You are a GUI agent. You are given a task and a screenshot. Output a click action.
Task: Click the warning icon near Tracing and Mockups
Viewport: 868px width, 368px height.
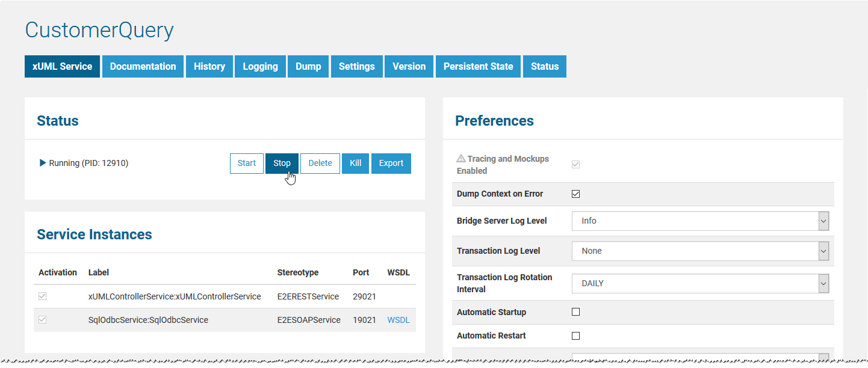point(461,158)
